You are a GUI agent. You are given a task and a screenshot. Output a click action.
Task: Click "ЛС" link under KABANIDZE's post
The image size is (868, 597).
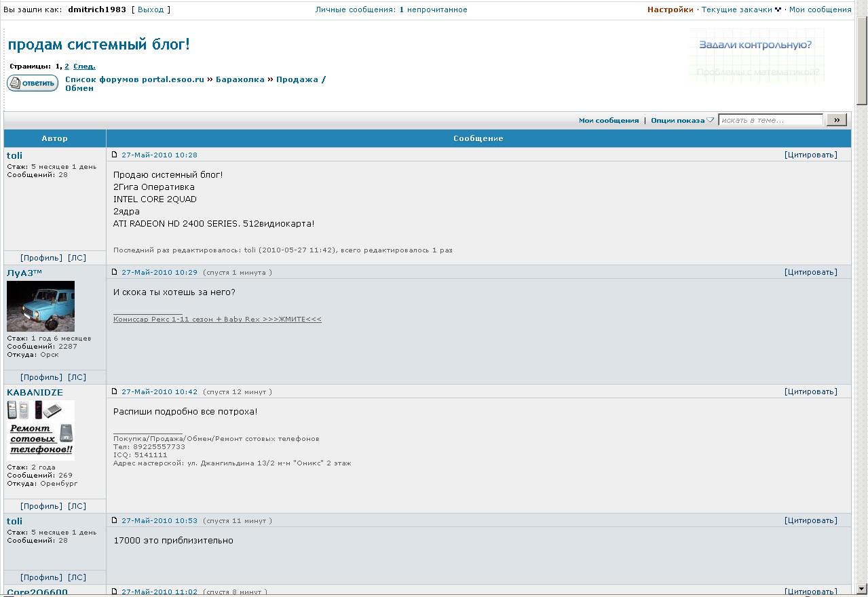coord(77,506)
